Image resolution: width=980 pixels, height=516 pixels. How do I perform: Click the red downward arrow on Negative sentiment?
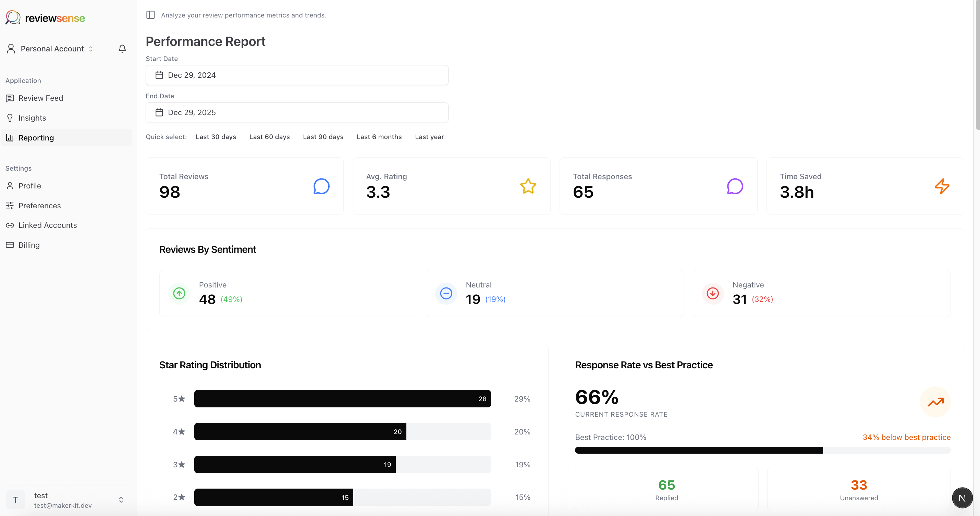[x=712, y=293]
